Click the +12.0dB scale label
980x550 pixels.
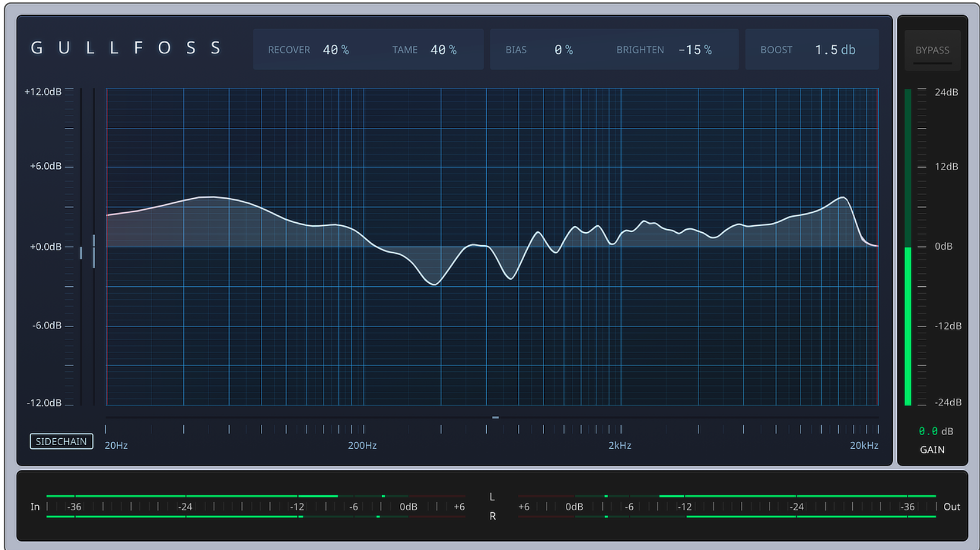43,92
